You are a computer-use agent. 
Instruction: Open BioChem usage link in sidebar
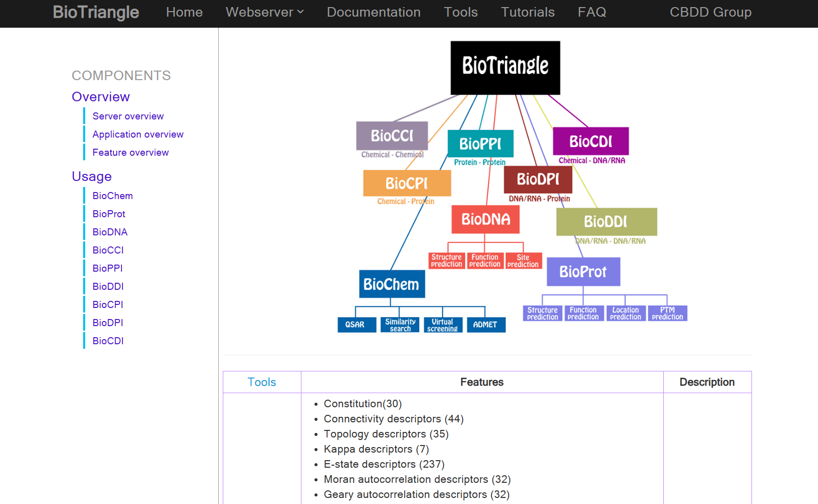(x=113, y=196)
